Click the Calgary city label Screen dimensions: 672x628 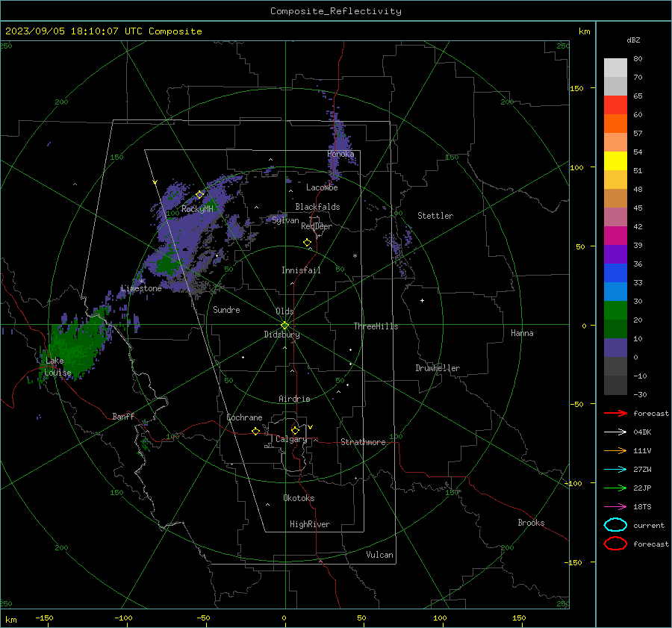(x=291, y=439)
